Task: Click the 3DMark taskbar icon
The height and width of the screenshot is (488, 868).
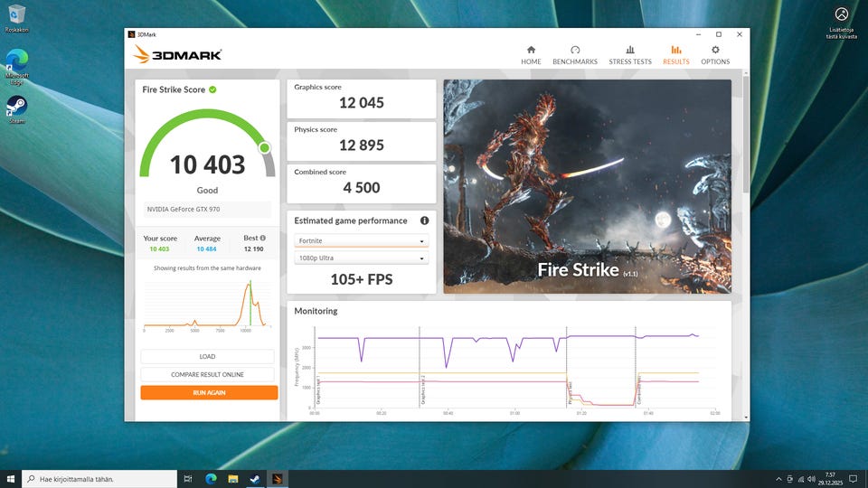Action: click(x=278, y=479)
